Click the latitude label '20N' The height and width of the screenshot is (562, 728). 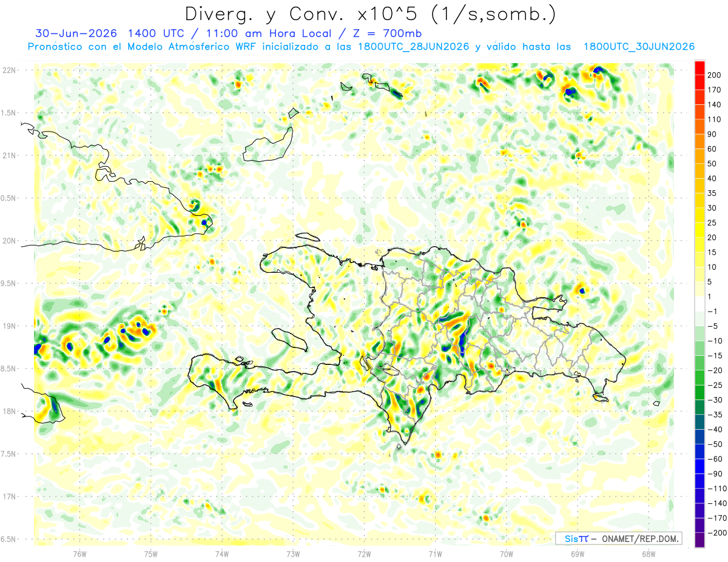coord(10,241)
